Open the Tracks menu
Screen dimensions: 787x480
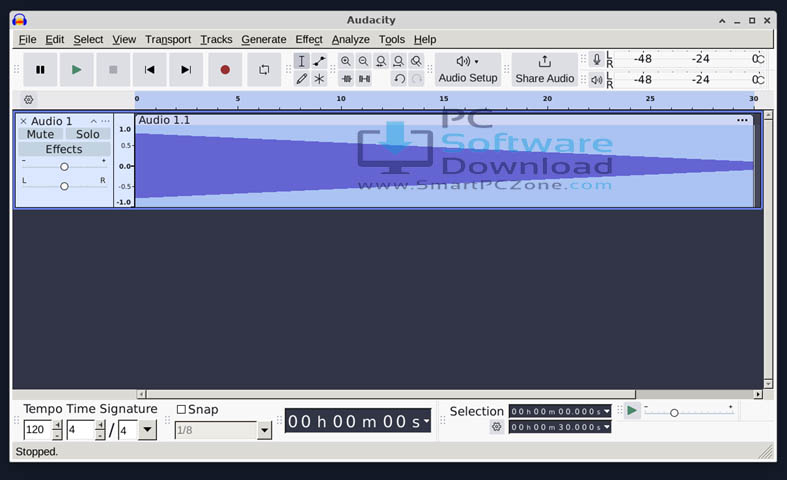(216, 39)
